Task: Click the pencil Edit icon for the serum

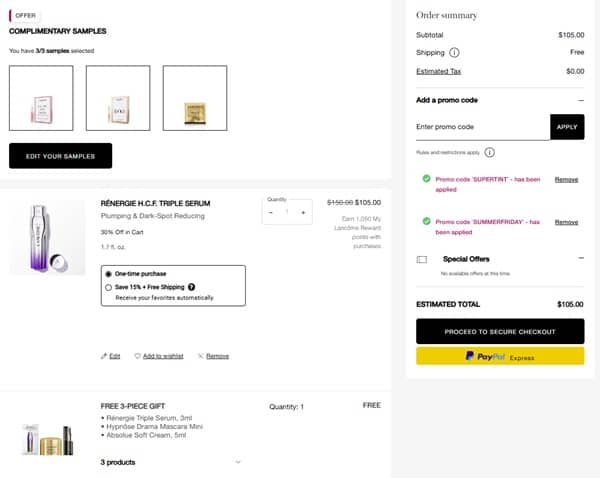Action: [104, 356]
